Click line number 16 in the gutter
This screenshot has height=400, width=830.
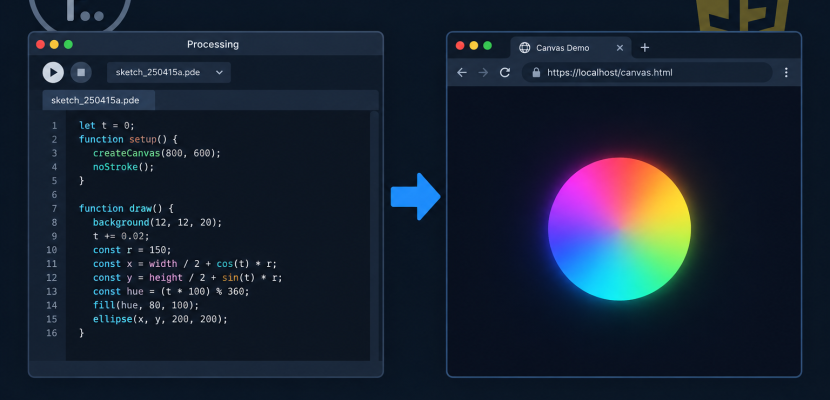(52, 333)
